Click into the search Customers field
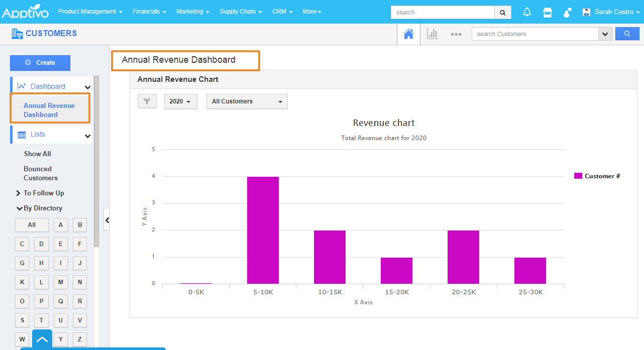The width and height of the screenshot is (644, 350). 534,34
